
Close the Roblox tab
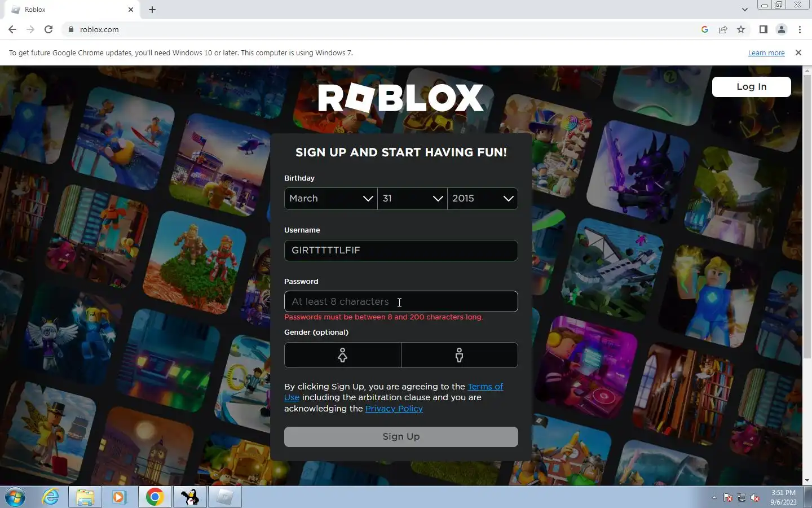[131, 10]
